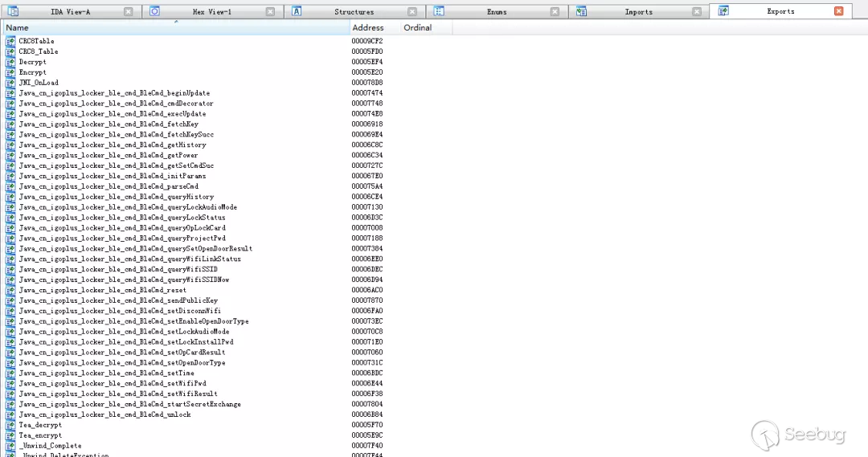This screenshot has width=868, height=457.
Task: Open the Enums tab
Action: (497, 11)
